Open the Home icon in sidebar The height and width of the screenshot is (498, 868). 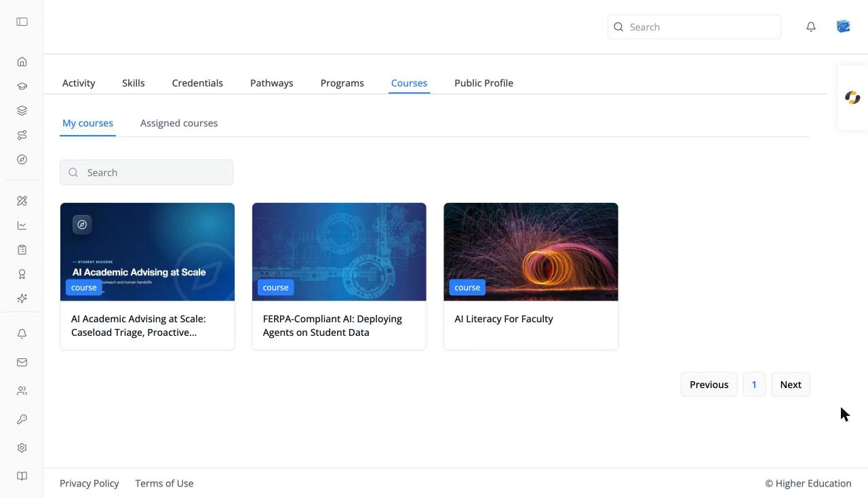(22, 62)
